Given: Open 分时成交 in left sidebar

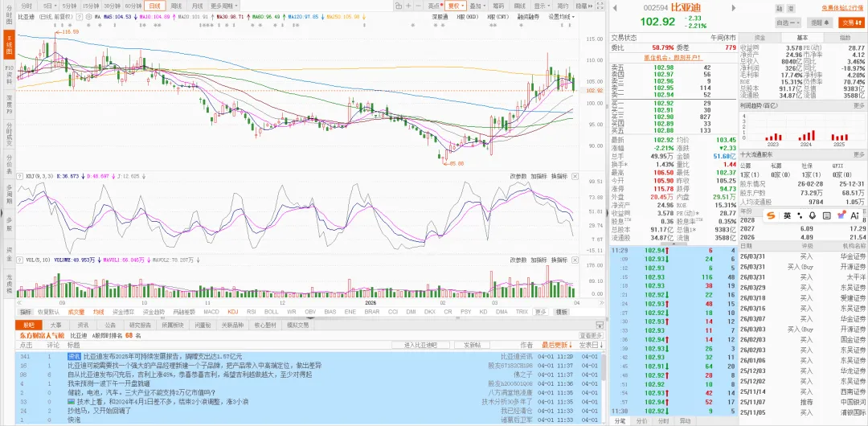Looking at the screenshot, I should (x=9, y=134).
